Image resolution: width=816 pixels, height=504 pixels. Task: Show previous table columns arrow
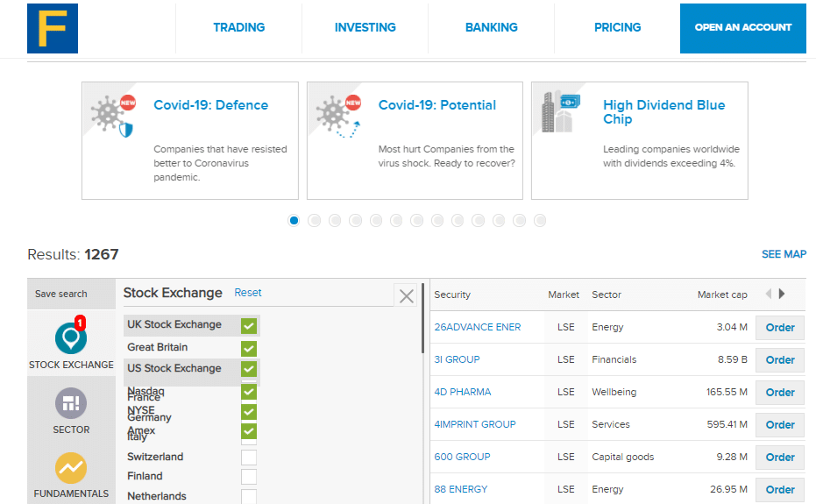click(769, 294)
